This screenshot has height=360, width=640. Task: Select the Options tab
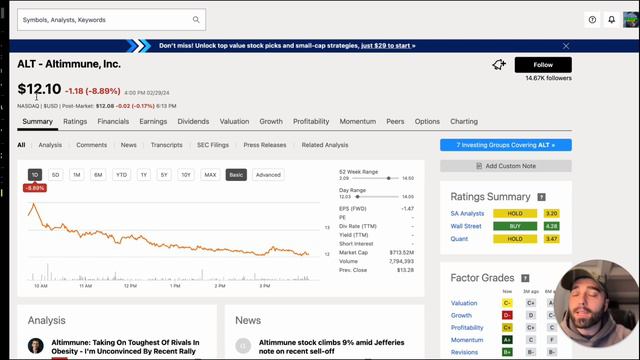click(427, 122)
